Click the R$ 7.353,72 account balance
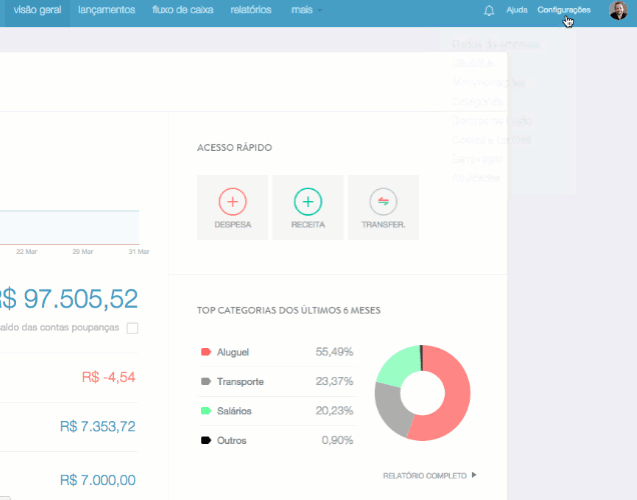This screenshot has width=637, height=500. [98, 426]
